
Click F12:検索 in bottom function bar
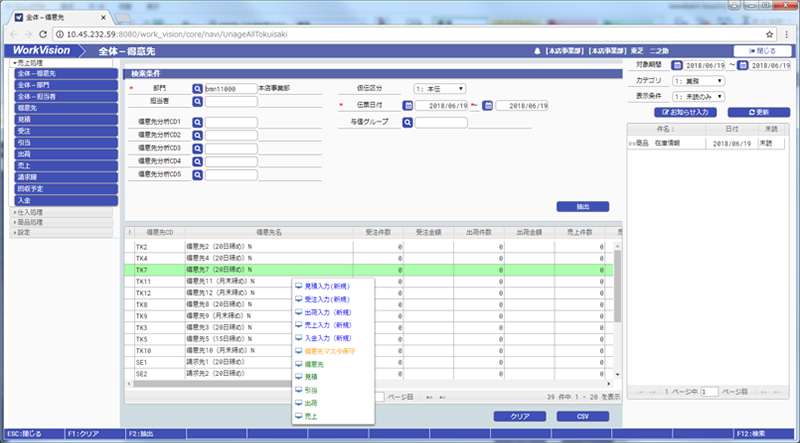[765, 434]
